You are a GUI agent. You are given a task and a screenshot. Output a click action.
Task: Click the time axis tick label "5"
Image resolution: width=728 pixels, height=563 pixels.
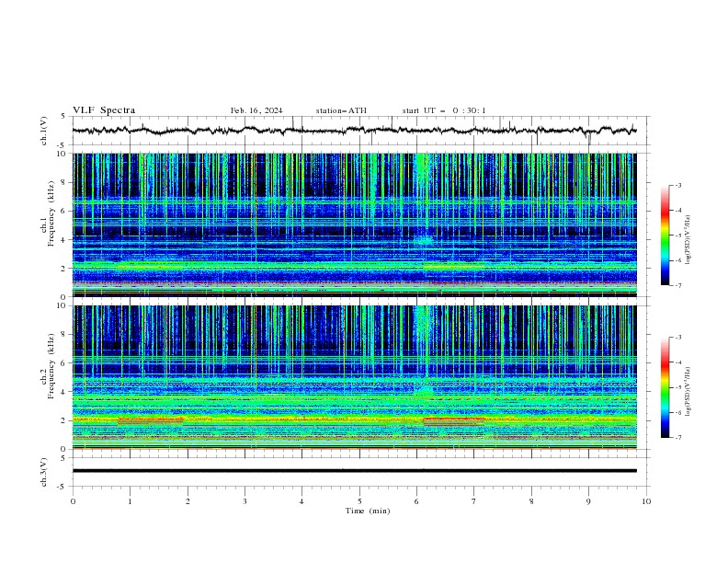click(x=359, y=501)
